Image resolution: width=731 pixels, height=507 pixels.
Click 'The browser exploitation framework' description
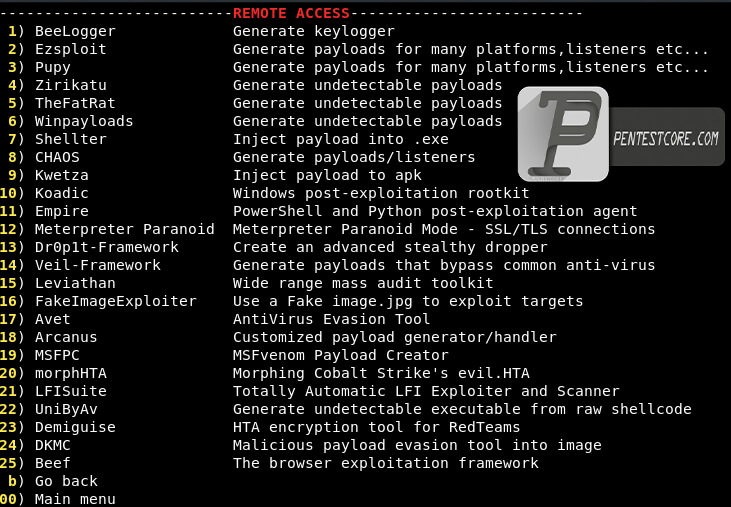click(386, 463)
